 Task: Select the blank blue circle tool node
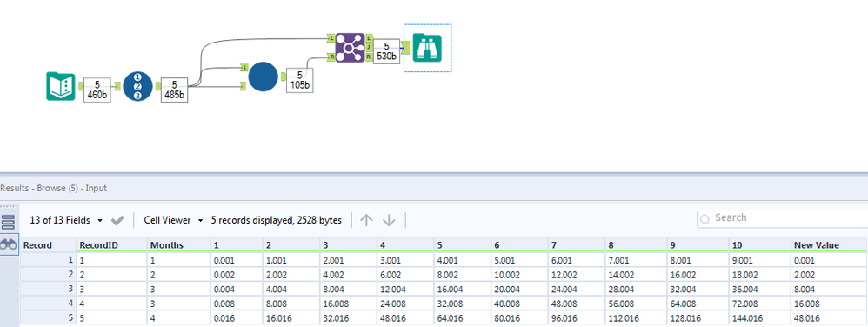(x=263, y=77)
